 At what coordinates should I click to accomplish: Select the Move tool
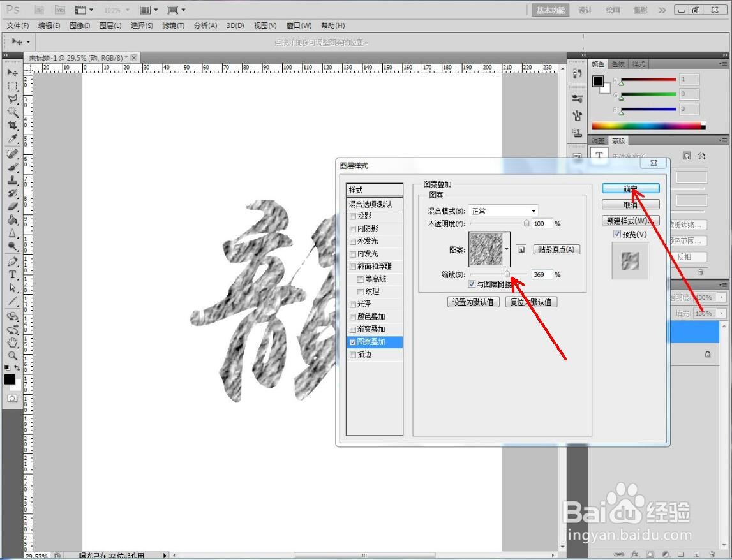click(x=13, y=71)
